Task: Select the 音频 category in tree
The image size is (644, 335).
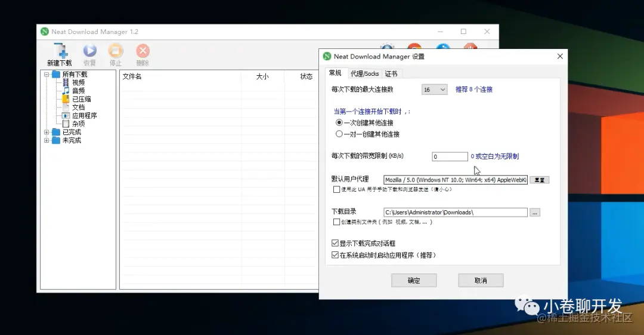Action: 79,91
